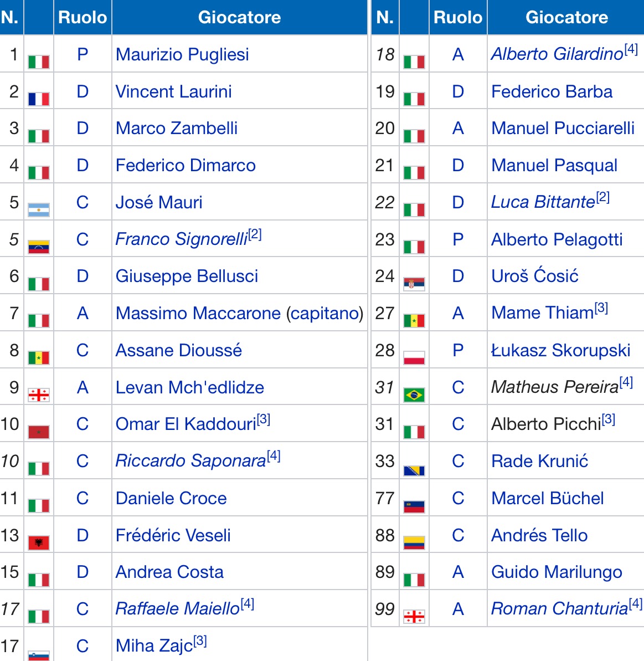The height and width of the screenshot is (661, 644).
Task: Click the Liechtenstein flag beside Marcel Büchel
Action: tap(414, 506)
